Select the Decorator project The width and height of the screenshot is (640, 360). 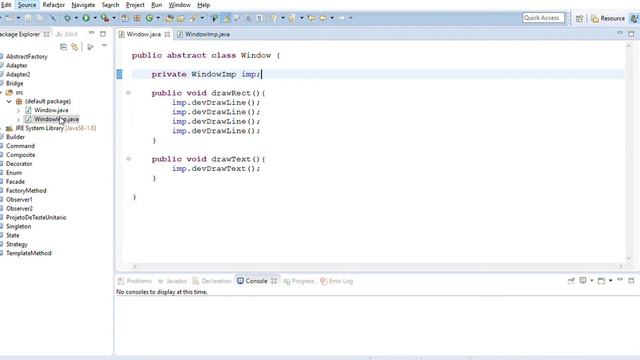(19, 164)
